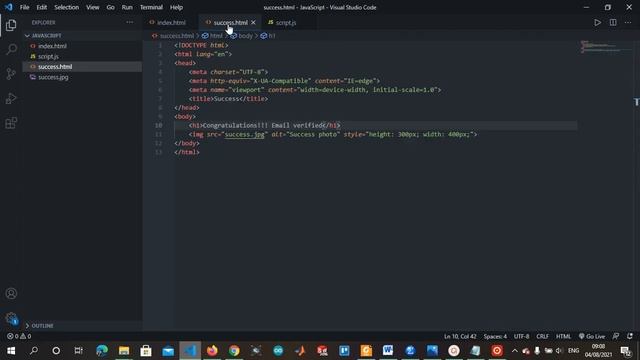The image size is (640, 360).
Task: Open index.html in the file tree
Action: [82, 46]
